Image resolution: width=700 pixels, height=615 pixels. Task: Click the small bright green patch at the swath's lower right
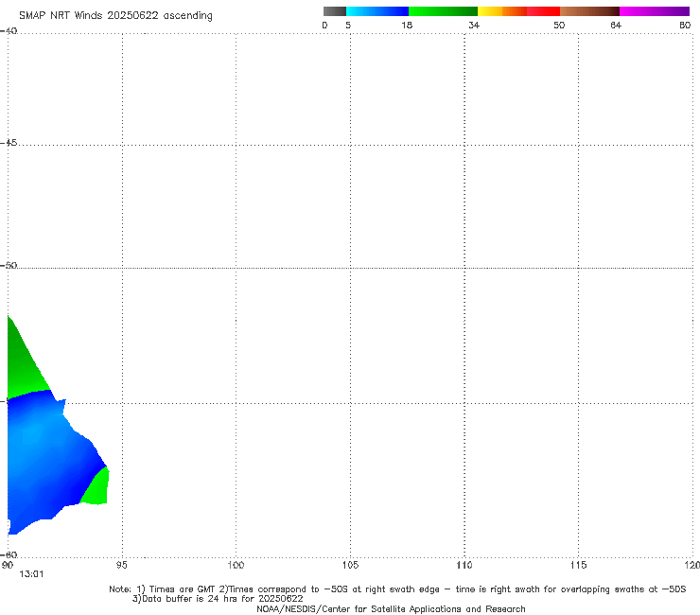(97, 489)
